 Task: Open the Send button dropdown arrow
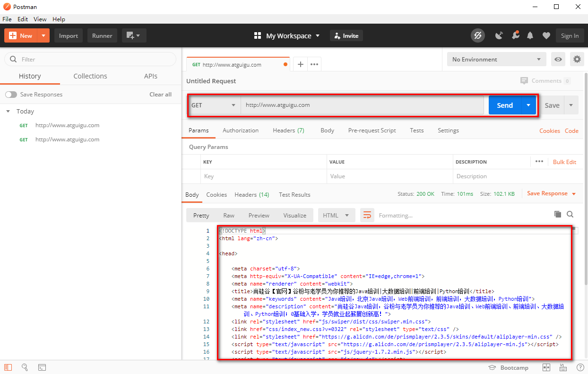pos(528,105)
